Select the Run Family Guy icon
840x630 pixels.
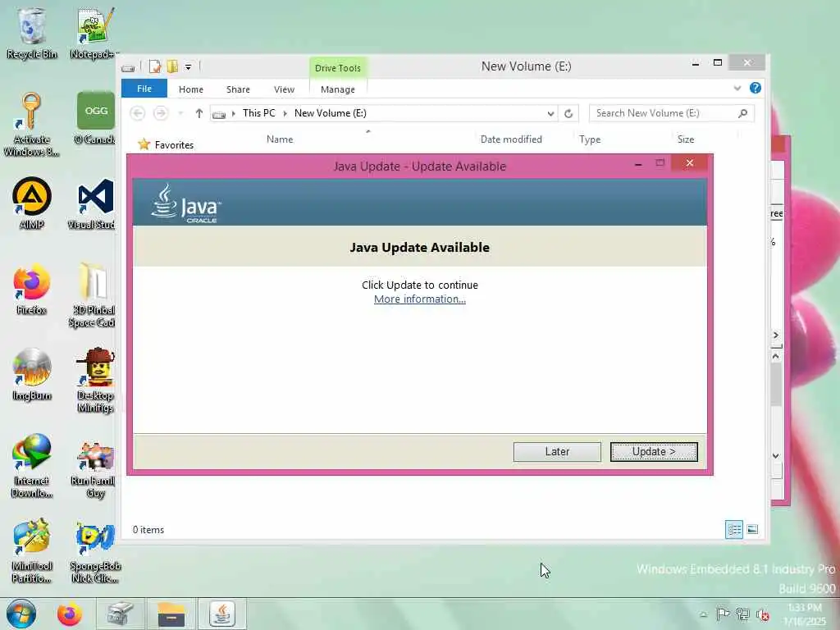95,470
